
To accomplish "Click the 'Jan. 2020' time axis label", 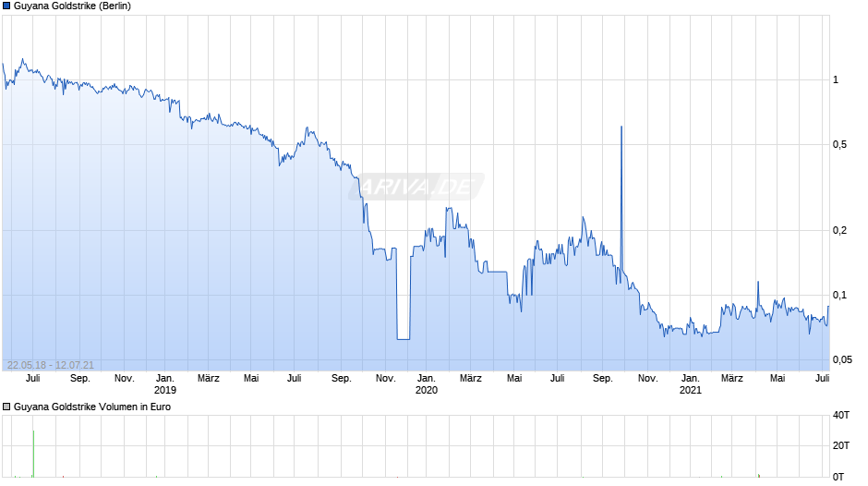I will tap(427, 384).
